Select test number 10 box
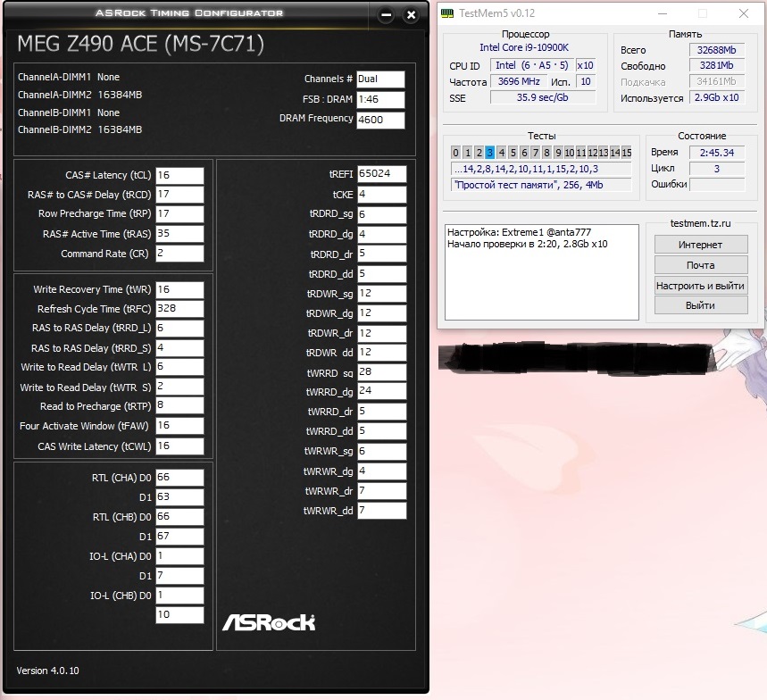 pos(570,153)
